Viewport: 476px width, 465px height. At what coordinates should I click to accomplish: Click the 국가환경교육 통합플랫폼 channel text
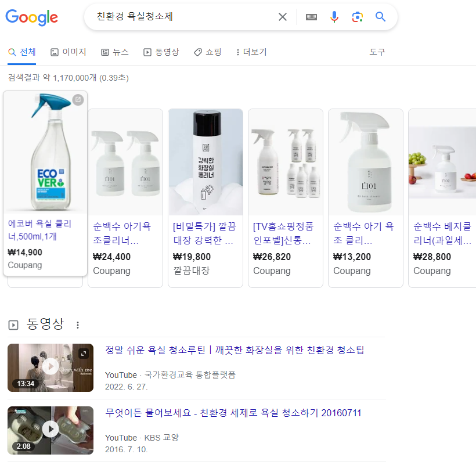pyautogui.click(x=190, y=375)
